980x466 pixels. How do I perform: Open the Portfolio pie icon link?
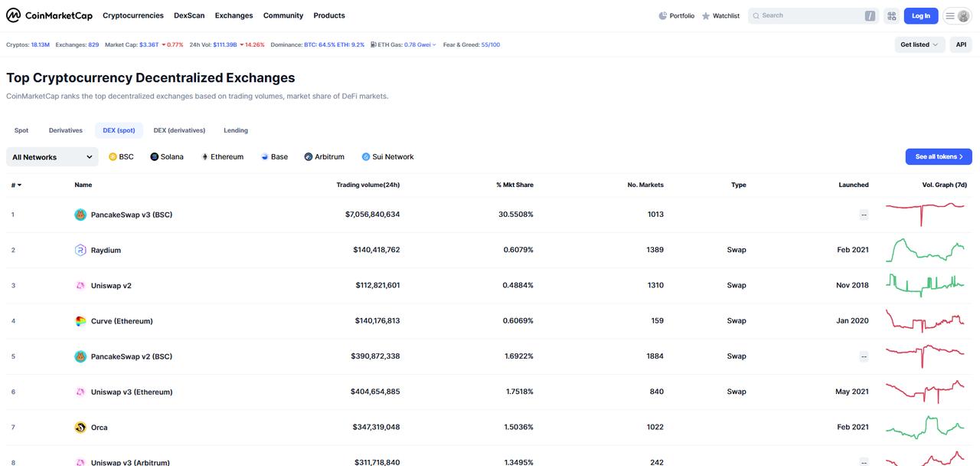[x=677, y=15]
